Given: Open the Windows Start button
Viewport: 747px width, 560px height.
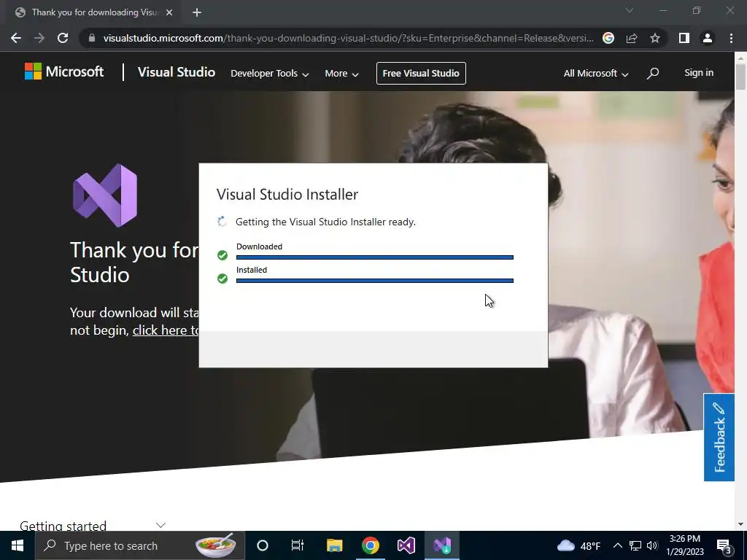Looking at the screenshot, I should coord(18,545).
